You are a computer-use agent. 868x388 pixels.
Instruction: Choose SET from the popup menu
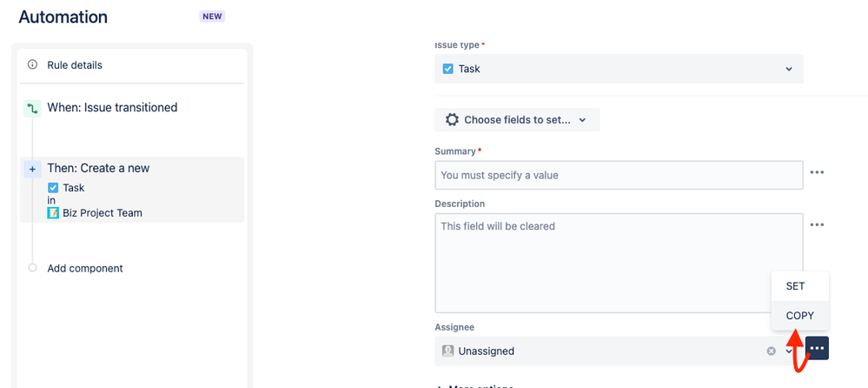795,286
